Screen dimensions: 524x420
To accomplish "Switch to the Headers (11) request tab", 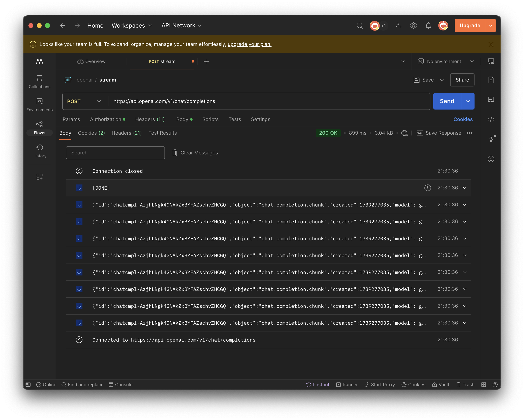I will (150, 119).
